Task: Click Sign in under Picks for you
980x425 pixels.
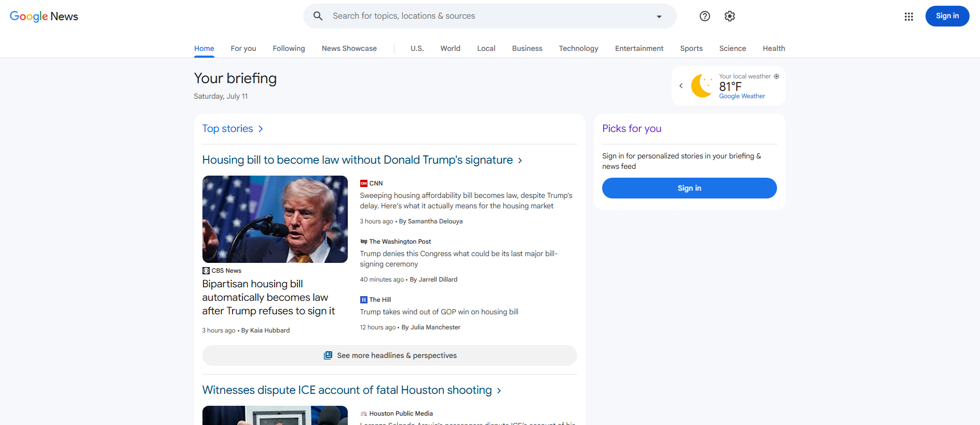Action: pos(689,188)
